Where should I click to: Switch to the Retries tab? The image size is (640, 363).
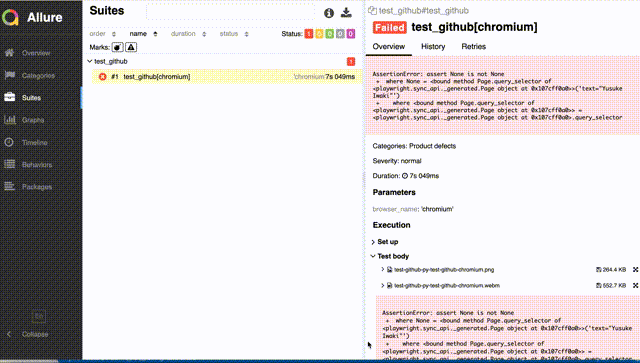(473, 47)
